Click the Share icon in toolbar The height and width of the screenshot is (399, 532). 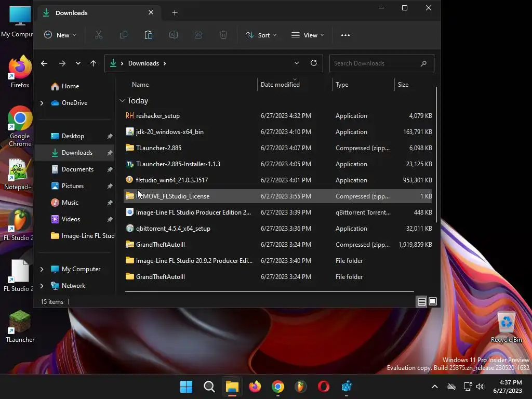tap(198, 35)
